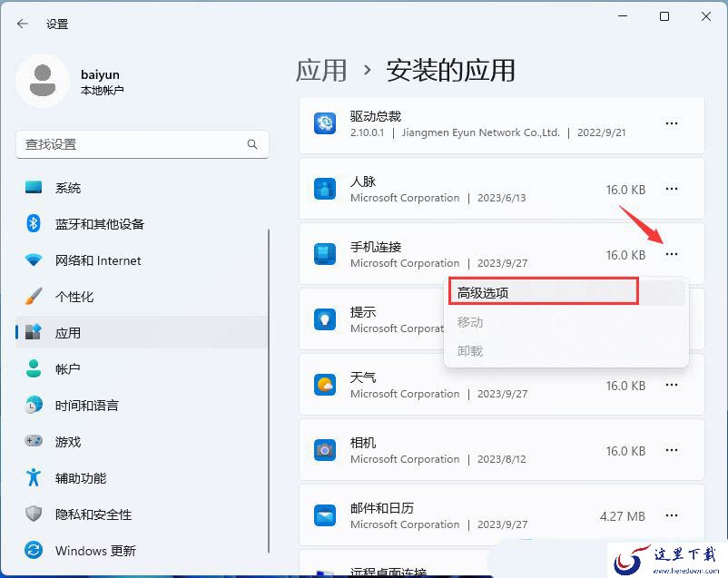Open more options for 驱动总裁
The height and width of the screenshot is (578, 728).
(672, 123)
